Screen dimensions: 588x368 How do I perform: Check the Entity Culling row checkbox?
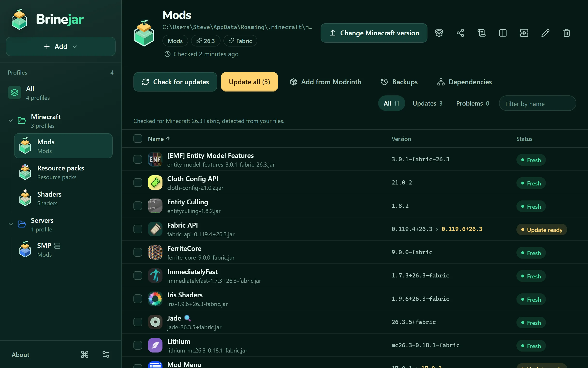pos(138,206)
